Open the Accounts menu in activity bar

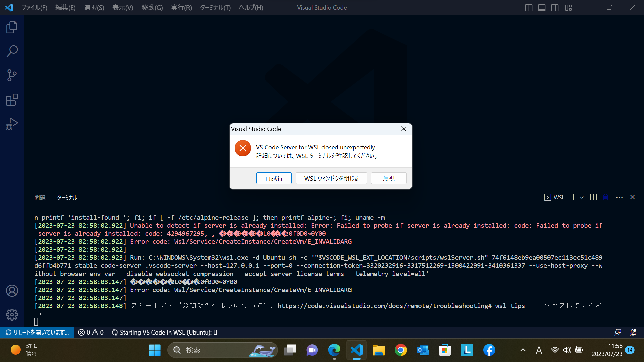click(12, 291)
